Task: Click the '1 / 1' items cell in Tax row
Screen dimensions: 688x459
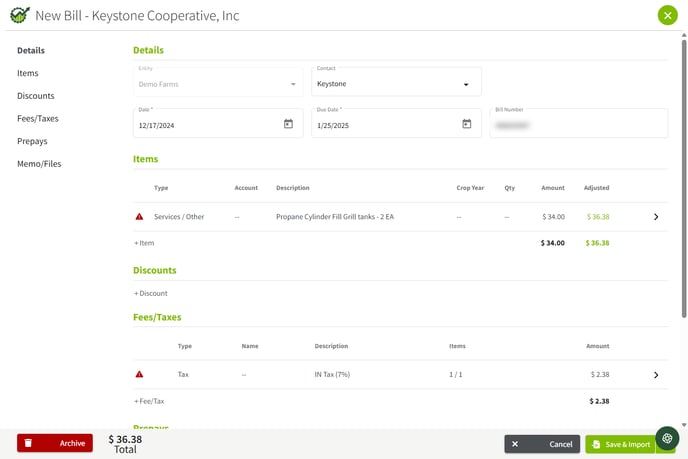Action: [455, 374]
